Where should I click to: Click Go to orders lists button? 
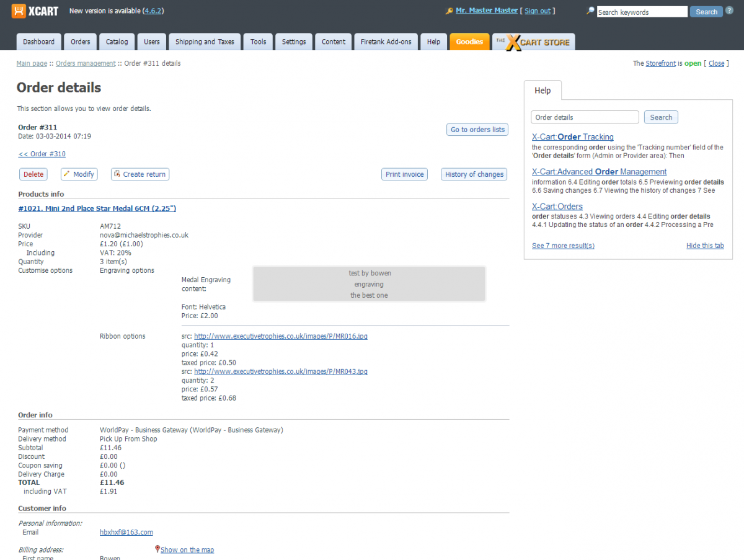click(477, 130)
